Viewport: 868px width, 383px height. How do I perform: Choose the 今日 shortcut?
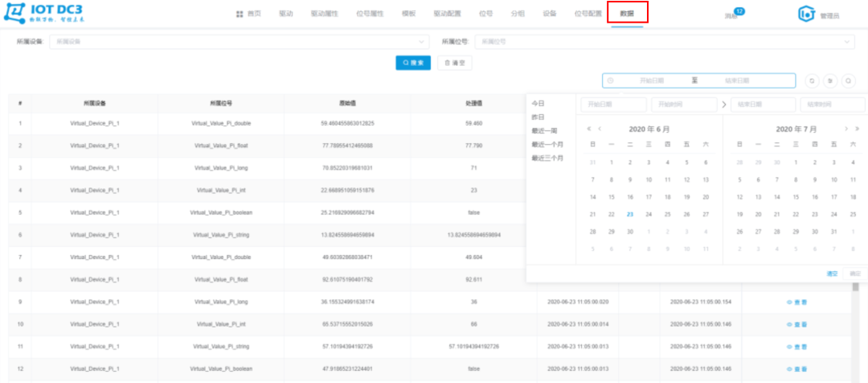(538, 104)
